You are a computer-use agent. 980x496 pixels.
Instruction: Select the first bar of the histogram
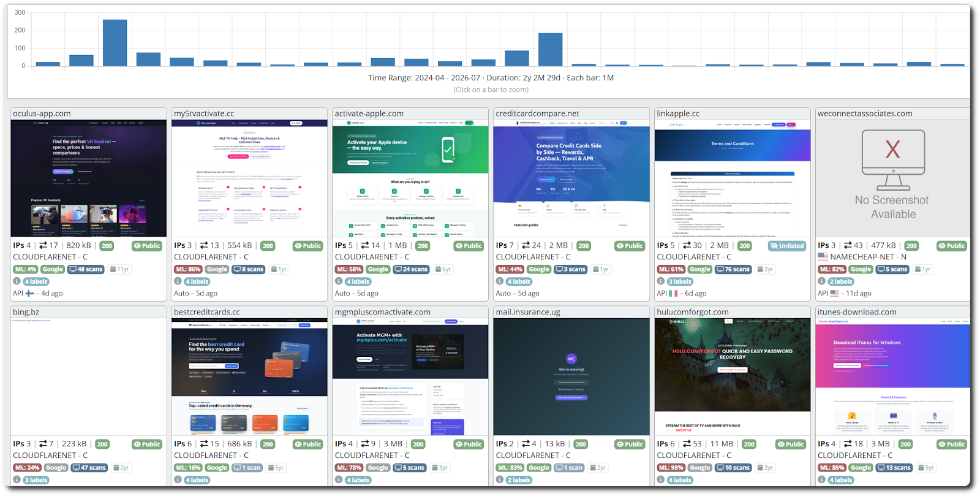click(48, 64)
